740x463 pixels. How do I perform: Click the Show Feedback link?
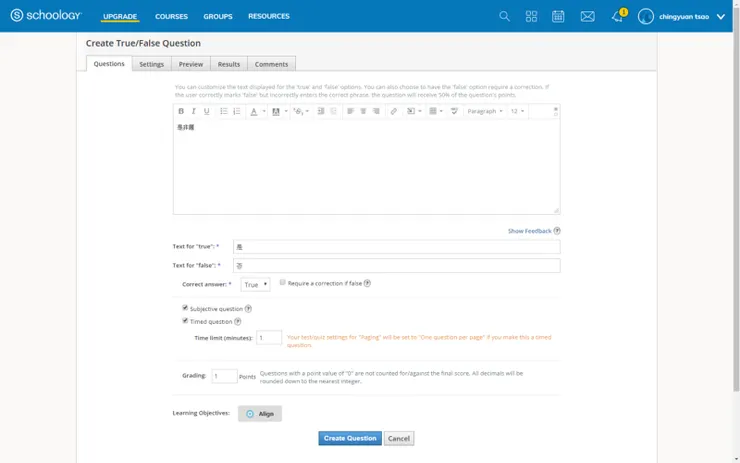(530, 231)
